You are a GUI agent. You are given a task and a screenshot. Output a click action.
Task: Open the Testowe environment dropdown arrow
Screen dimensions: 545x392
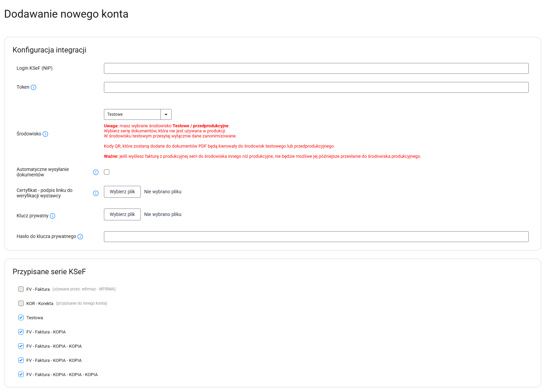[166, 114]
